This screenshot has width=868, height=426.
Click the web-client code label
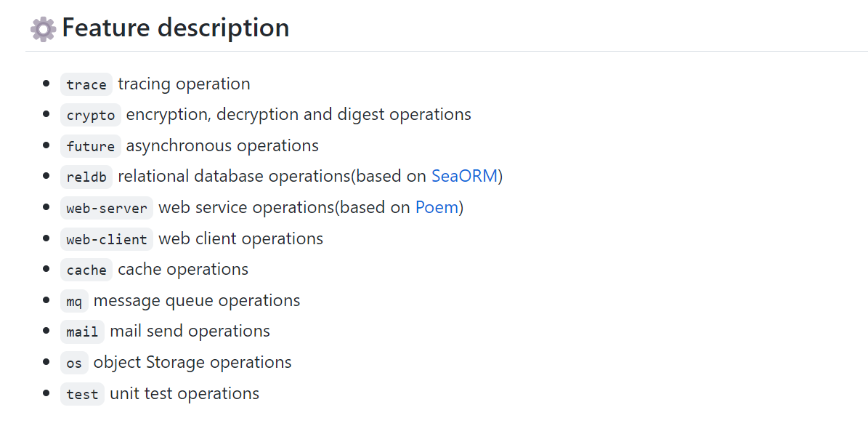pyautogui.click(x=107, y=239)
